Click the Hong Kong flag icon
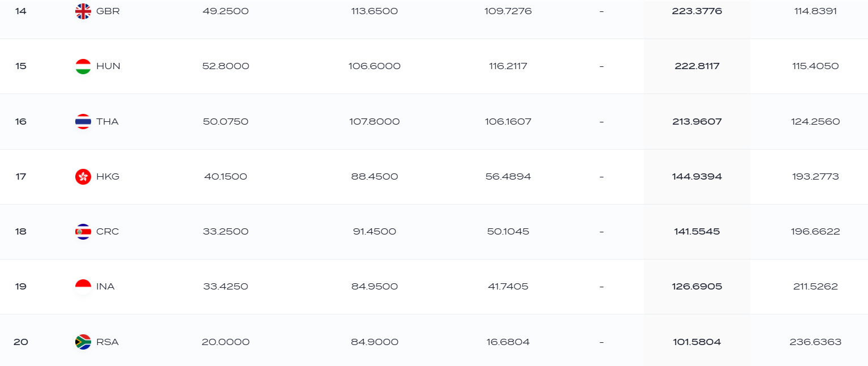Screen dimensions: 868x366 (83, 177)
